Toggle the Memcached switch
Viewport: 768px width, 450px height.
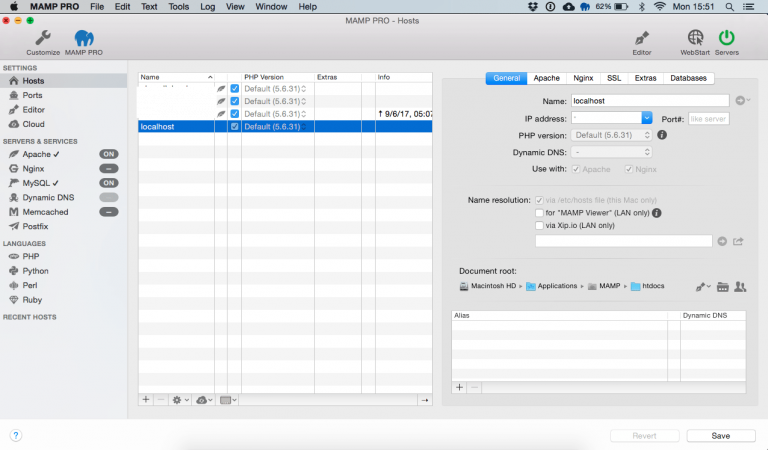109,212
